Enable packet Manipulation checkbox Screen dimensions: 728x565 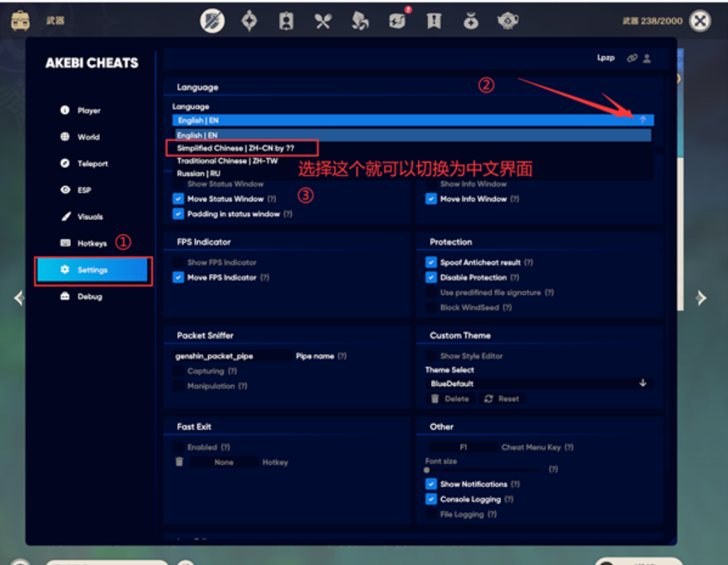178,385
